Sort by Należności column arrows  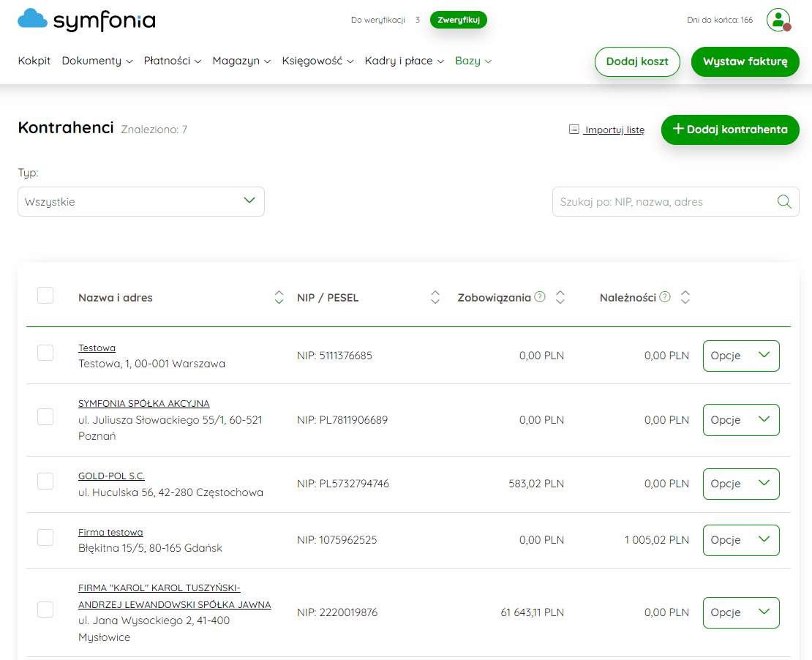click(685, 297)
